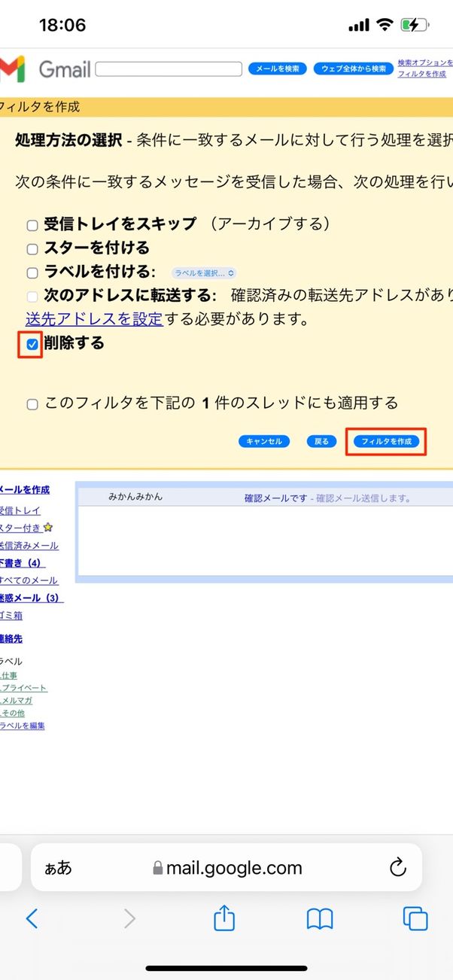The width and height of the screenshot is (453, 980).
Task: Open 受信トレイ folder
Action: (x=20, y=510)
